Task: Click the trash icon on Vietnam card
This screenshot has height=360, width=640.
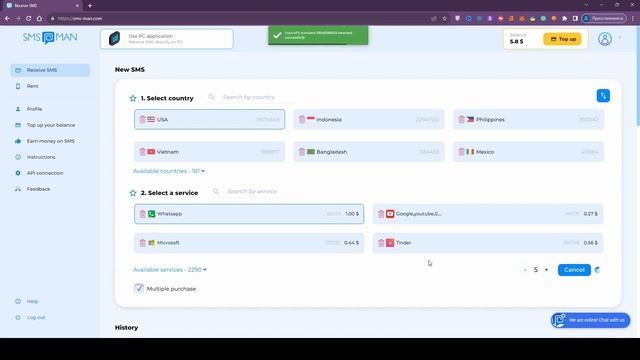Action: (x=142, y=151)
